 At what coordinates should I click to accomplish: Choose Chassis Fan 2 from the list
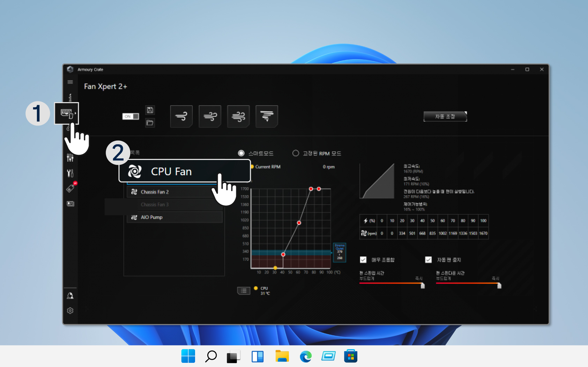[154, 191]
